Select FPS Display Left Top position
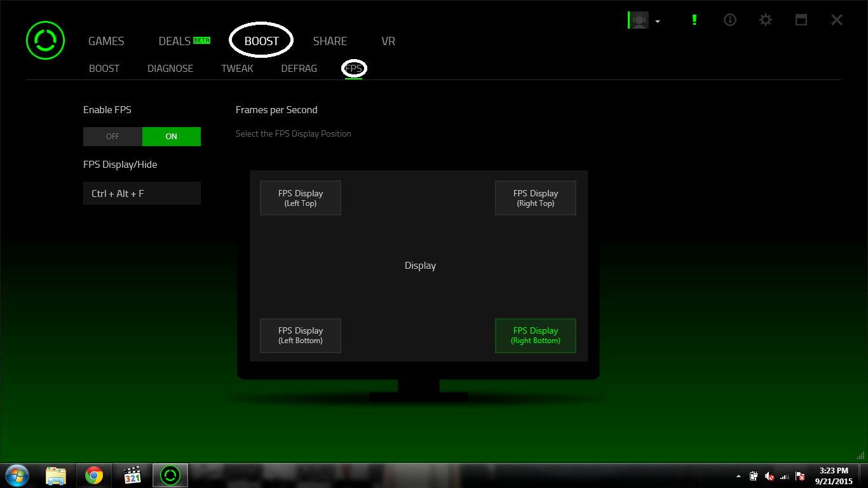The image size is (868, 488). click(300, 198)
